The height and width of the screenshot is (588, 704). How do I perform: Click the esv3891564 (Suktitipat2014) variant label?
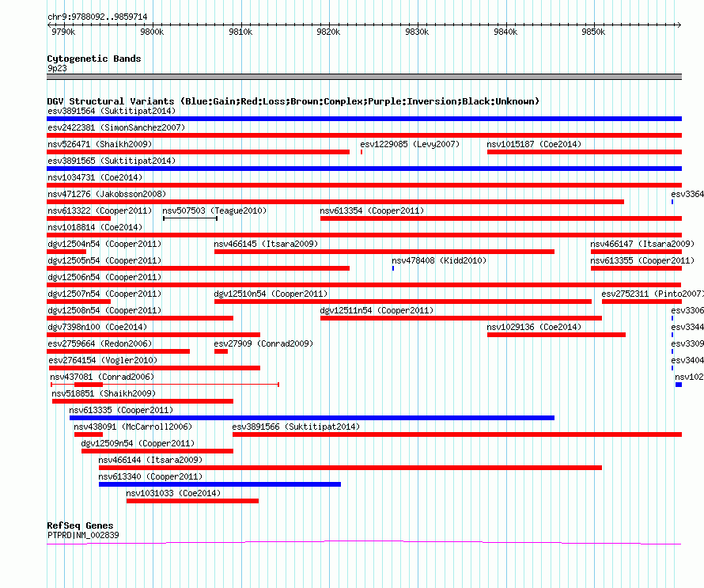coord(112,111)
